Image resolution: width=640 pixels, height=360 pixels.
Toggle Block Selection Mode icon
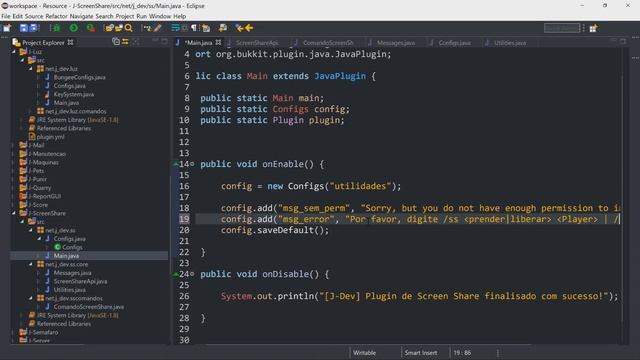point(185,28)
